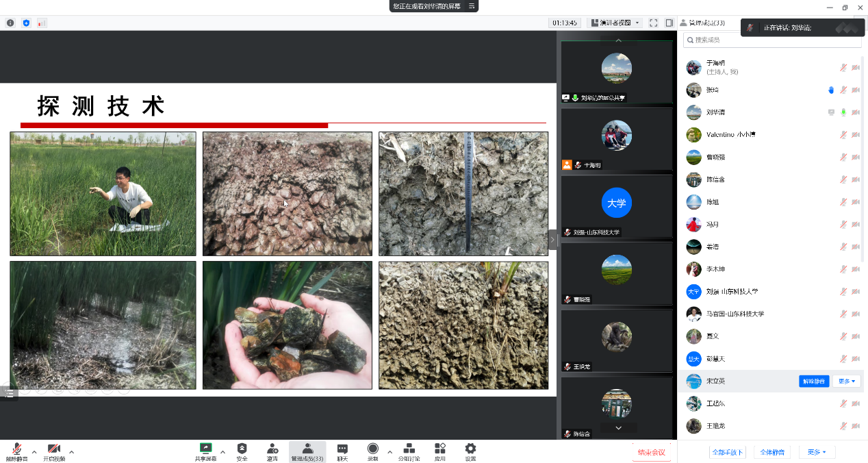868x463 pixels.
Task: Click the 结束会议 end meeting button
Action: click(651, 452)
